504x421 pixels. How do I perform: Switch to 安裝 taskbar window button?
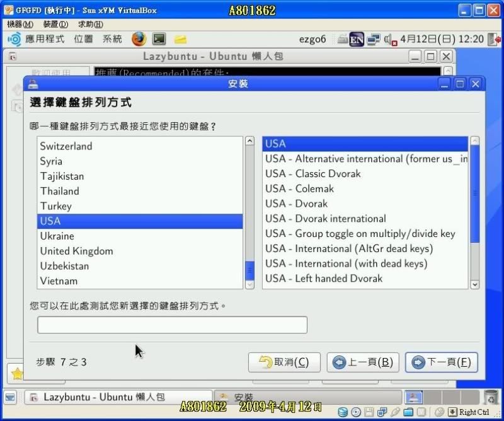coord(308,397)
